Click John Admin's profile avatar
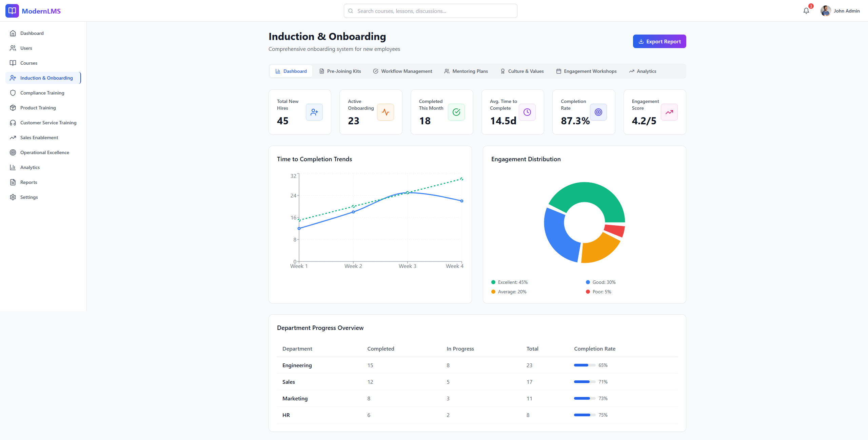 coord(825,11)
